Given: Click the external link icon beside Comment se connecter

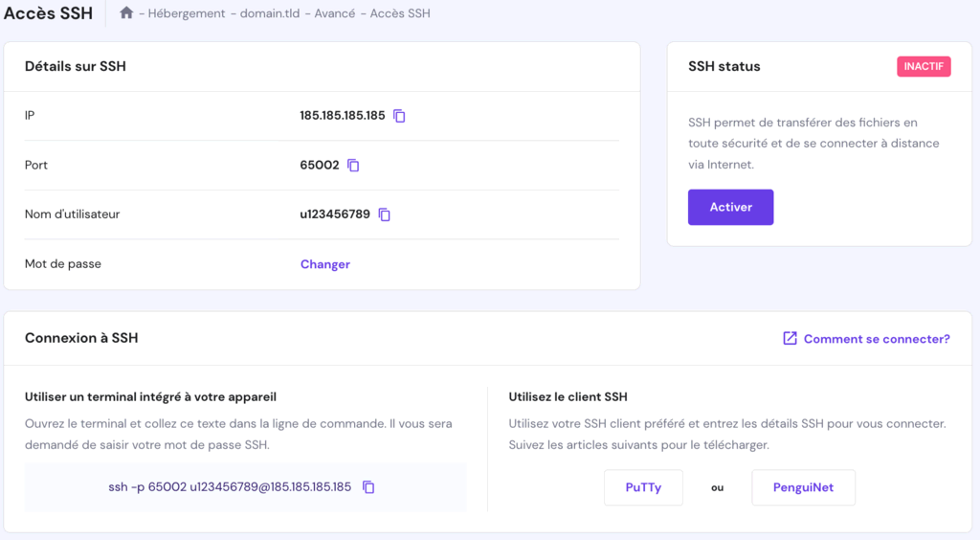Looking at the screenshot, I should click(x=790, y=339).
